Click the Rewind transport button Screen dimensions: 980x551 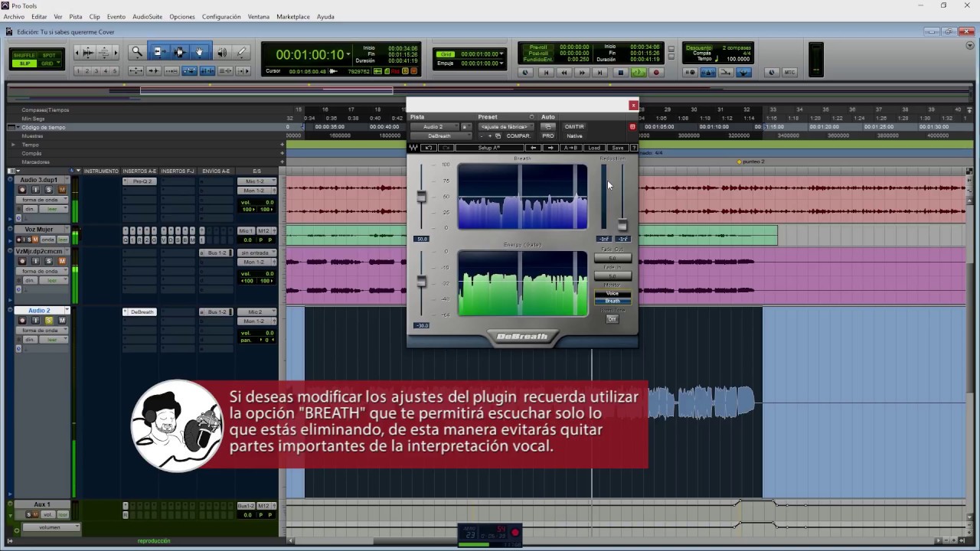564,73
